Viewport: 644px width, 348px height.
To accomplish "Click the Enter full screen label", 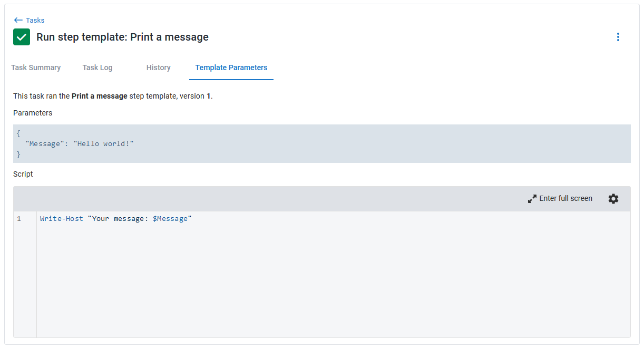I will (565, 199).
